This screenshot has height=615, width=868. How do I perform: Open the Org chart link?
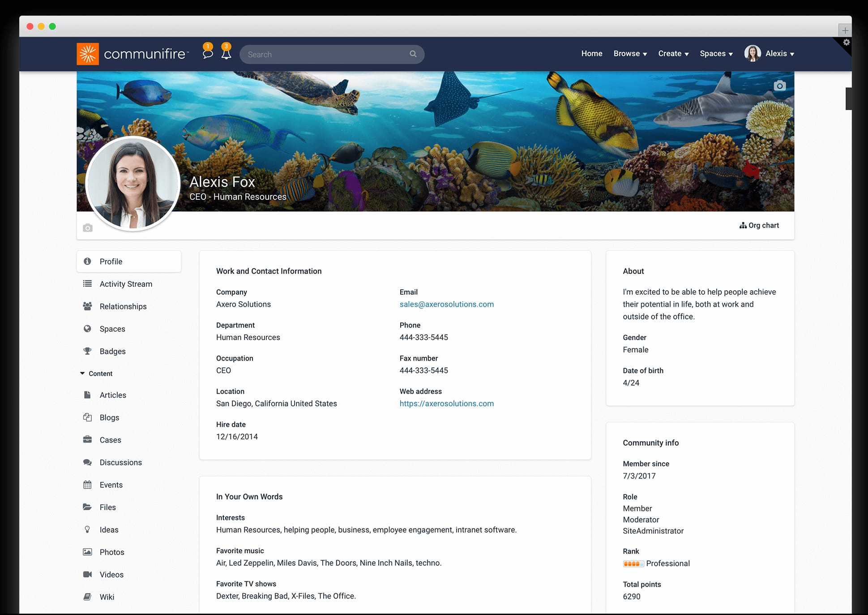pos(759,225)
